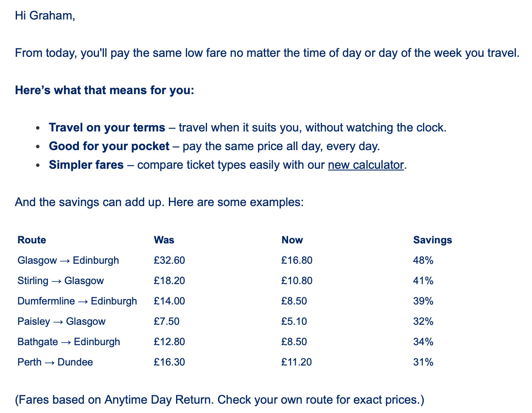Click the 'Travel on your terms' bold text
532x413 pixels.
point(107,128)
